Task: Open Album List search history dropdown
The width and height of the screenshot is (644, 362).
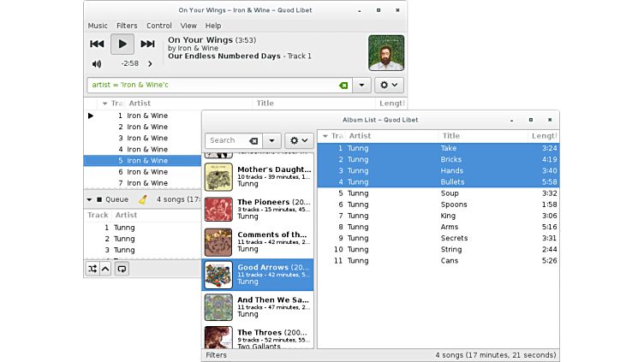Action: (x=271, y=140)
